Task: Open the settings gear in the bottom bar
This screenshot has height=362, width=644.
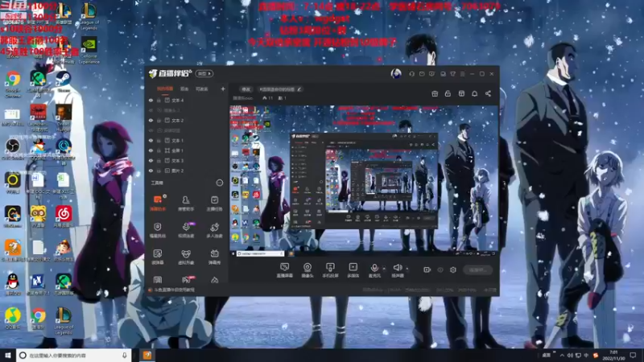Action: (453, 269)
